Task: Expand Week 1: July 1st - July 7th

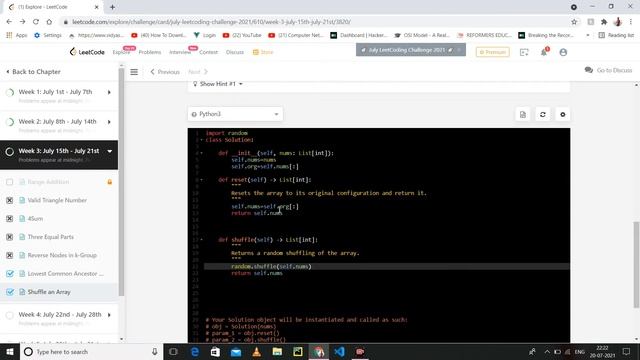Action: click(109, 93)
